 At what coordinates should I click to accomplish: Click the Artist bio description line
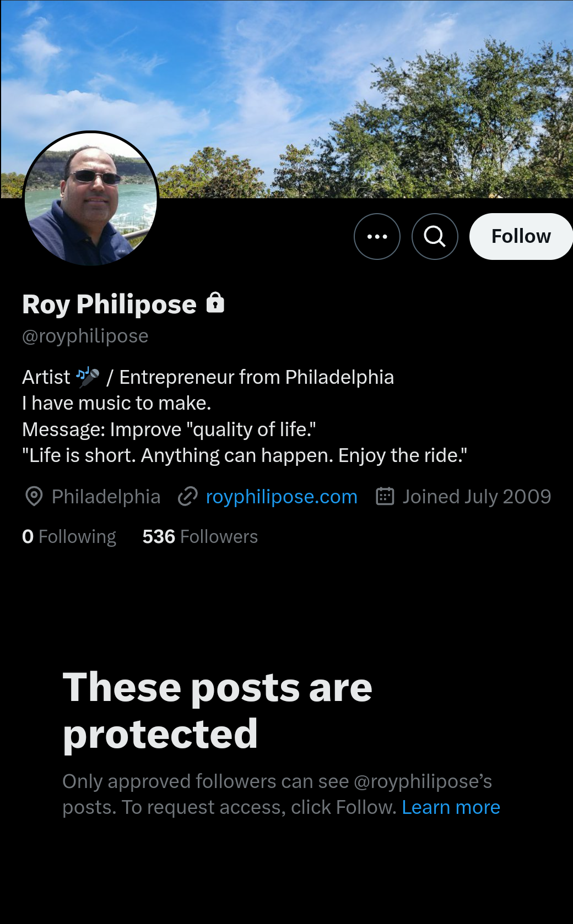(x=208, y=377)
